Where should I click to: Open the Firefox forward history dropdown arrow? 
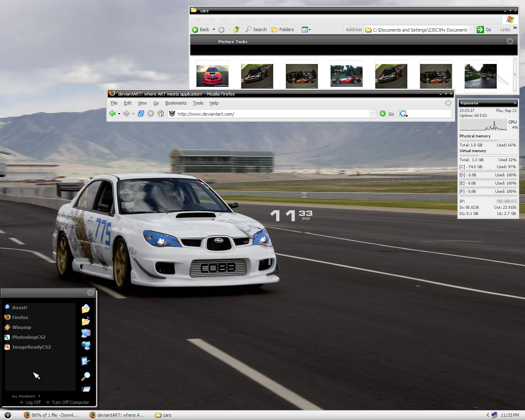pyautogui.click(x=133, y=114)
